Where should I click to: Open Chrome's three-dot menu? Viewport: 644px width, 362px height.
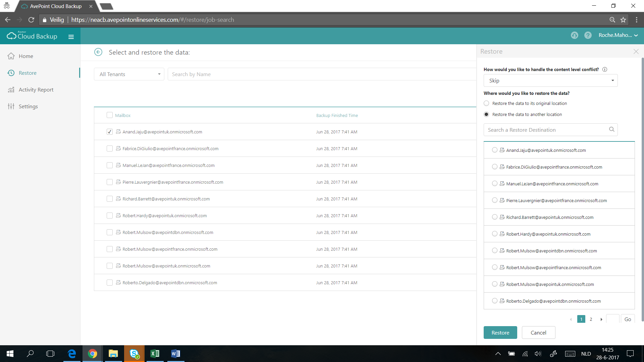pos(636,20)
